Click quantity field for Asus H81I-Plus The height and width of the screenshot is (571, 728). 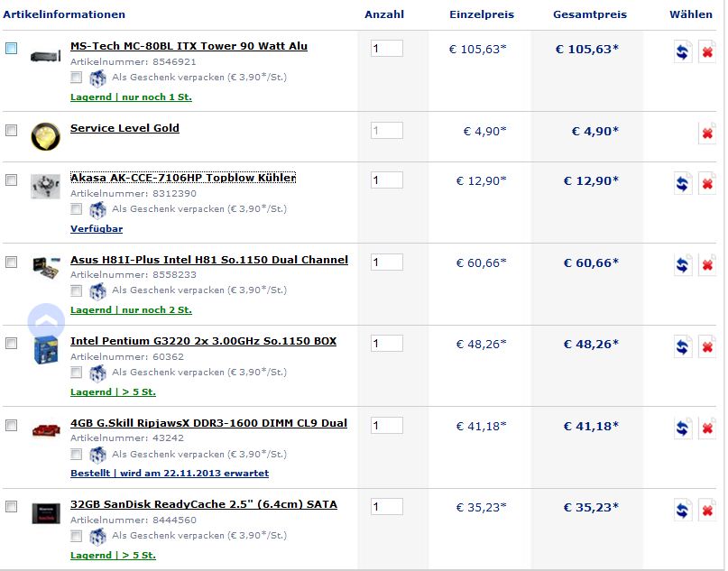pyautogui.click(x=387, y=262)
